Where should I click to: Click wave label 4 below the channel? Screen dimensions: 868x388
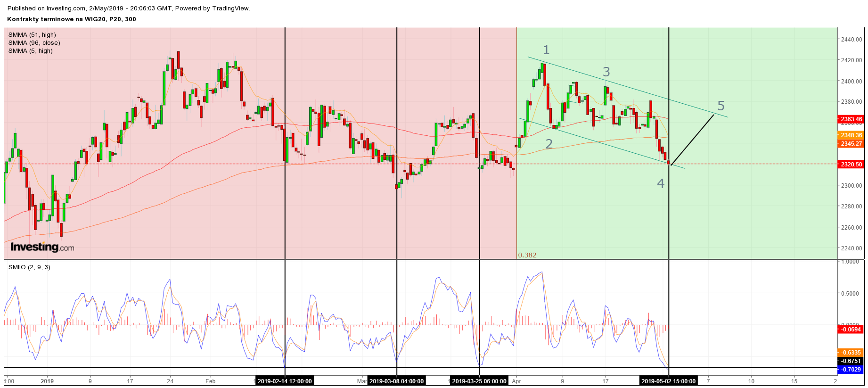[x=661, y=183]
